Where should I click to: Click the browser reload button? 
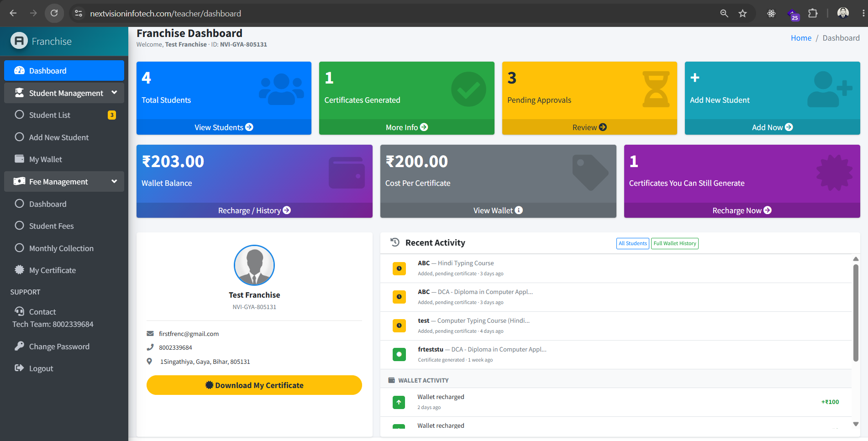coord(54,13)
